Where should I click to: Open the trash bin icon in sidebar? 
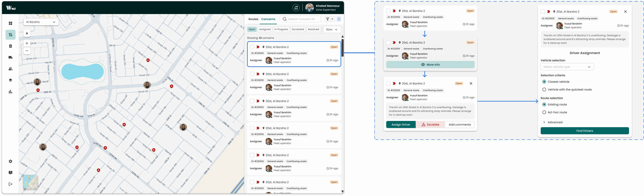(x=11, y=46)
